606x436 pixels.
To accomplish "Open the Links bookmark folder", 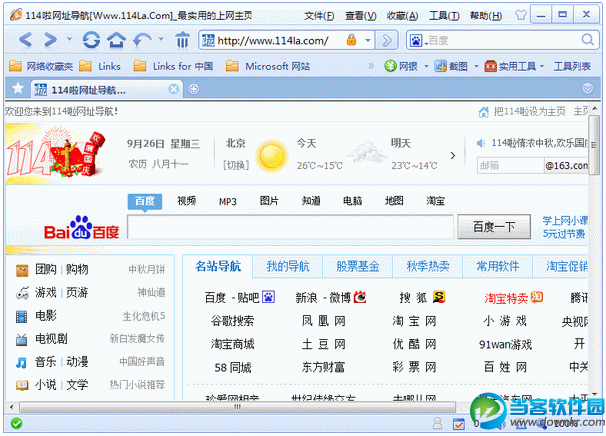I will 100,66.
